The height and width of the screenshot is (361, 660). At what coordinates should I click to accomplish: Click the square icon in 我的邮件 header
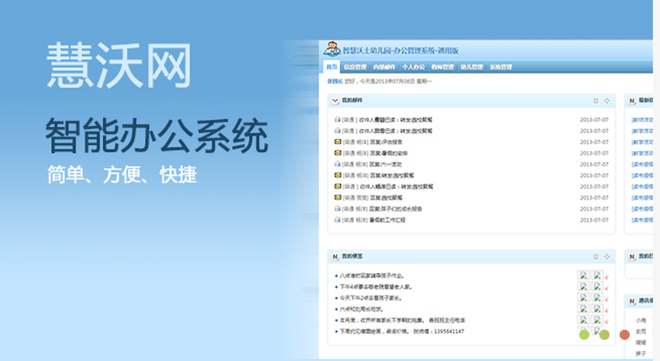[596, 101]
